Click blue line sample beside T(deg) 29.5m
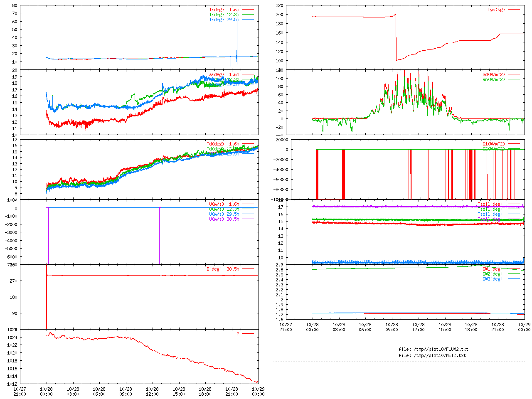Viewport: 532px width, 399px height. 248,20
